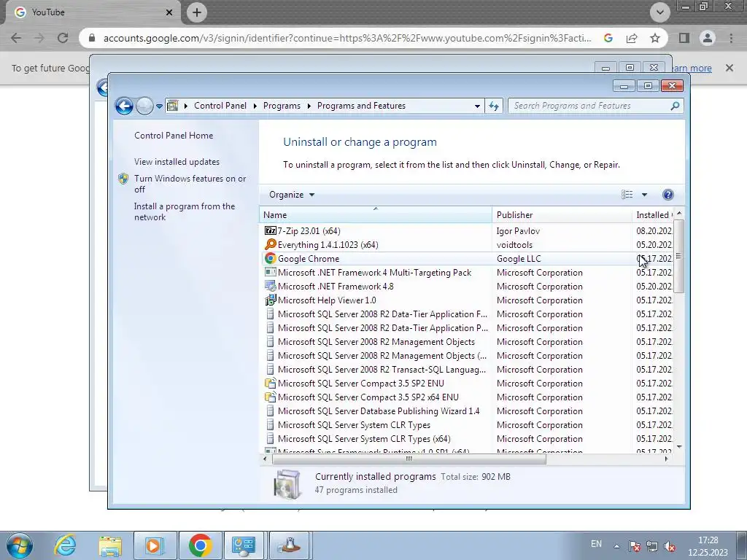Open the recent pages dropdown arrow
This screenshot has width=747, height=560.
(159, 106)
